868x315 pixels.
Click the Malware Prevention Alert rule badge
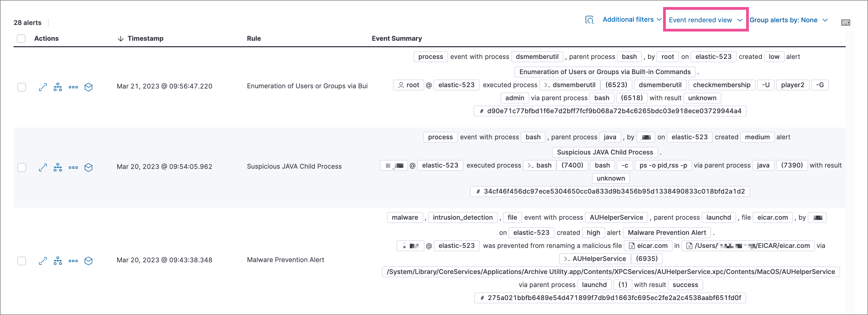tap(667, 232)
